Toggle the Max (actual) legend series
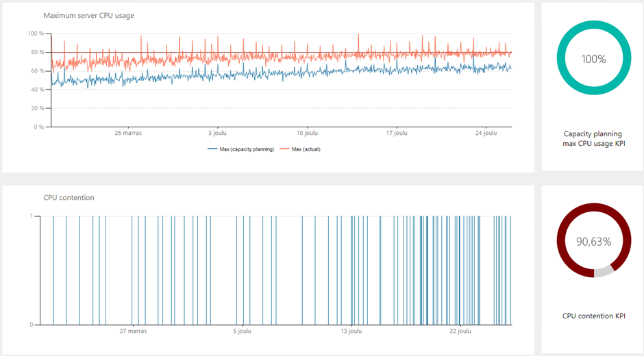The height and width of the screenshot is (356, 644). [x=306, y=149]
